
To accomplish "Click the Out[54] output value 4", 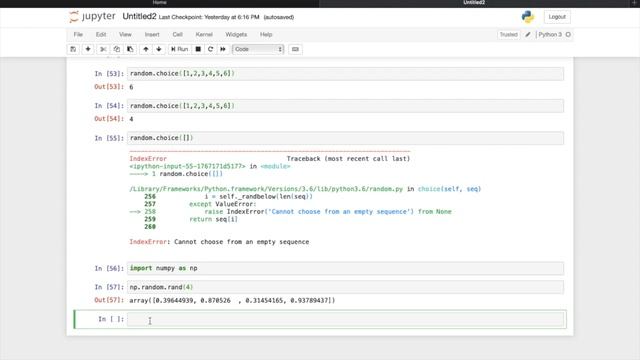I will pos(131,119).
